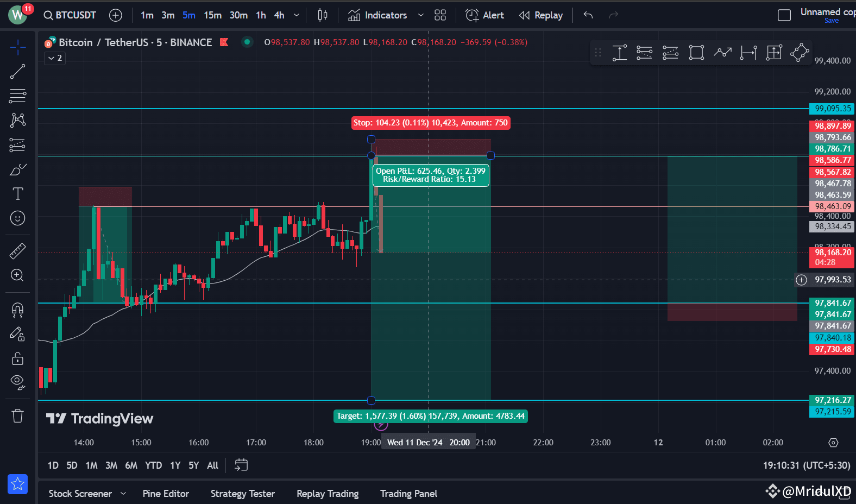This screenshot has width=856, height=504.
Task: Open the Stock Screener panel
Action: click(x=80, y=494)
